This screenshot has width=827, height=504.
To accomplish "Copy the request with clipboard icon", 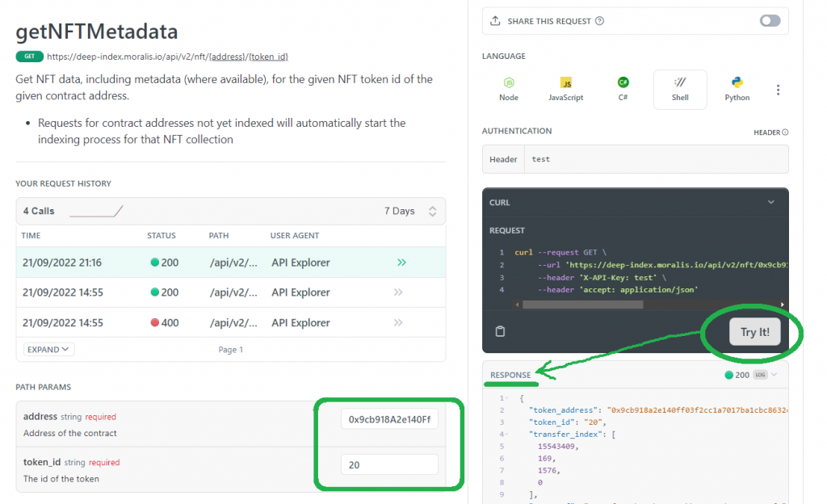I will pyautogui.click(x=500, y=331).
